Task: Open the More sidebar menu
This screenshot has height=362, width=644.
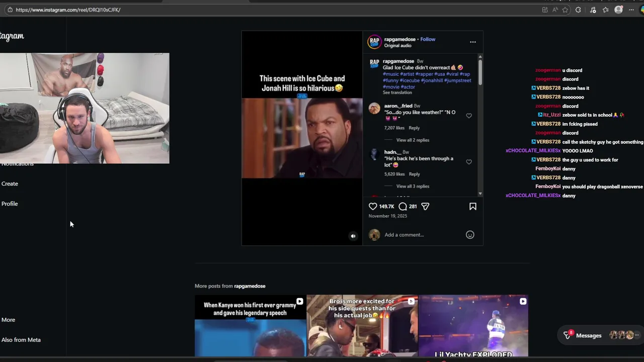Action: click(8, 320)
